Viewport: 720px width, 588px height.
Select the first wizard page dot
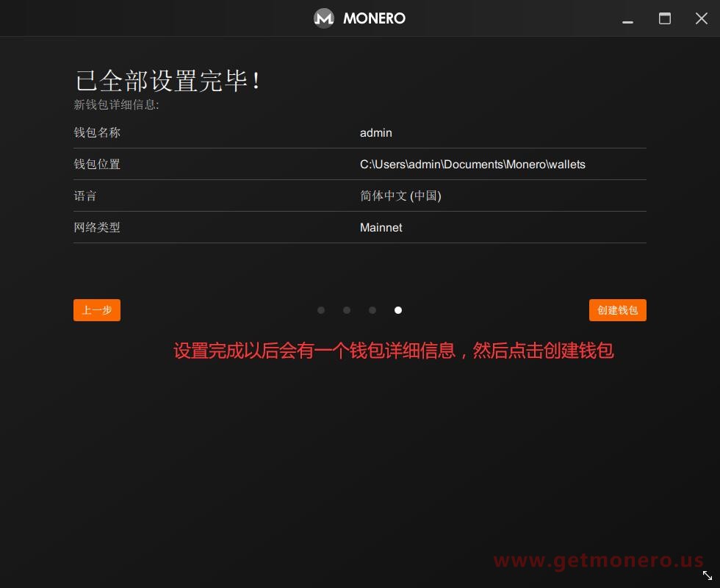321,310
